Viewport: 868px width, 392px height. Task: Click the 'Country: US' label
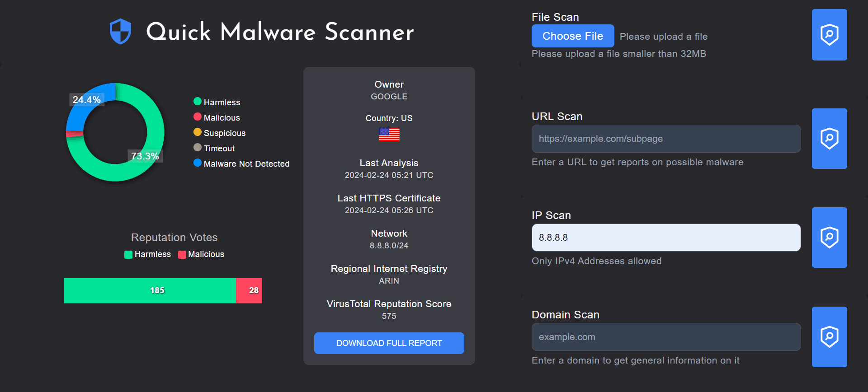click(x=389, y=118)
